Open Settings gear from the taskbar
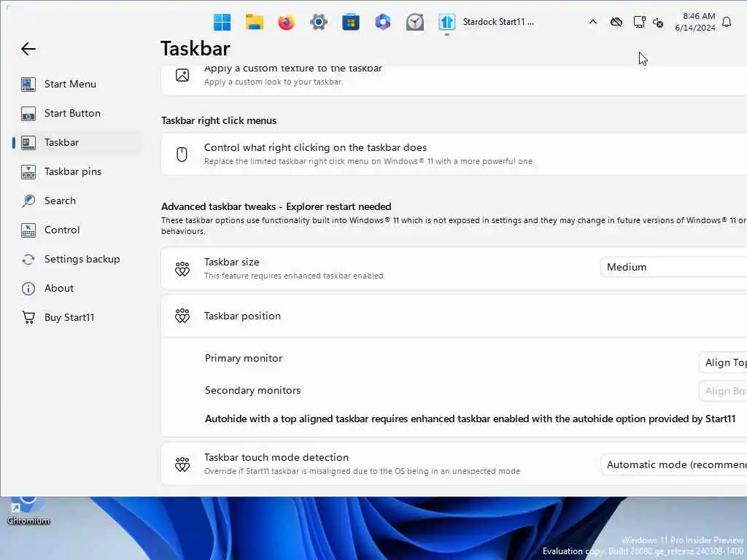This screenshot has width=747, height=560. tap(318, 22)
